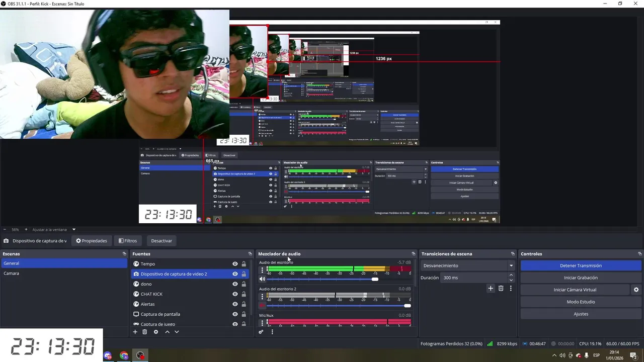This screenshot has height=362, width=644.
Task: Pop out the Controles dock
Action: (x=639, y=254)
